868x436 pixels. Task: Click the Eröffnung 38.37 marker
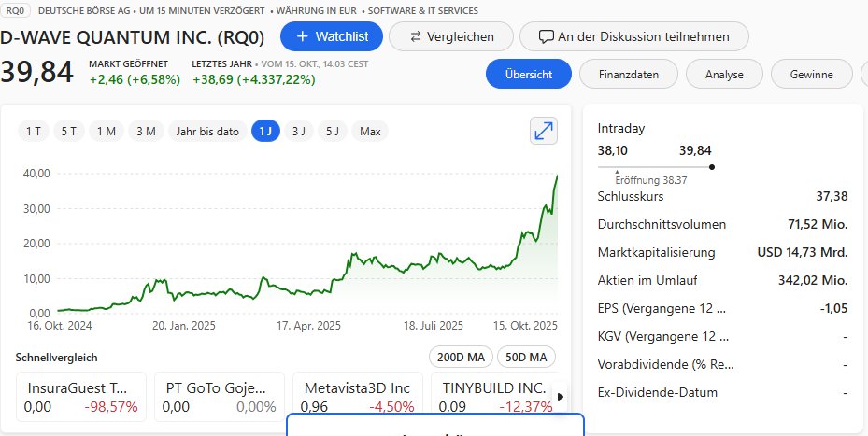click(x=650, y=178)
